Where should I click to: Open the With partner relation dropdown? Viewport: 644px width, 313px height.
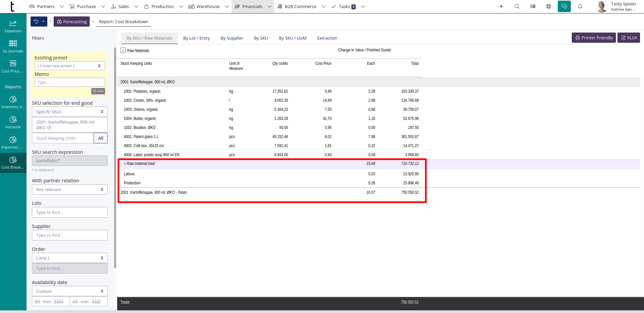(x=69, y=189)
